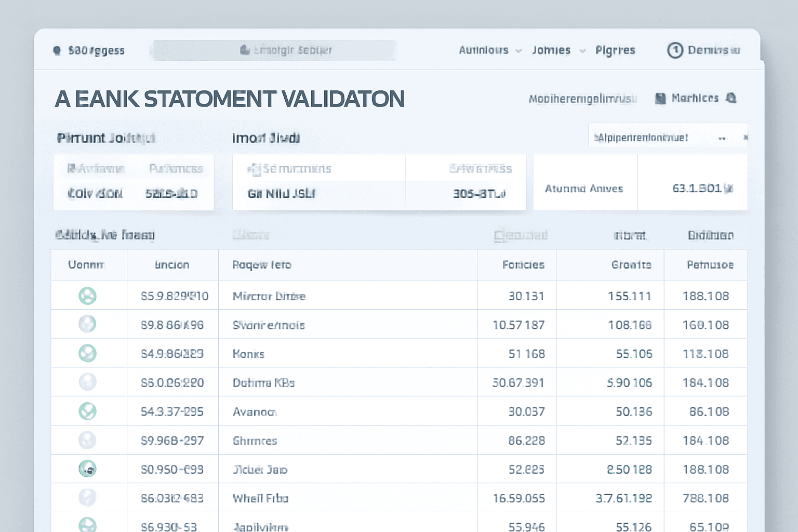Click the Imoıt Jivdı section label
Screen dimensions: 798x532
pyautogui.click(x=266, y=138)
